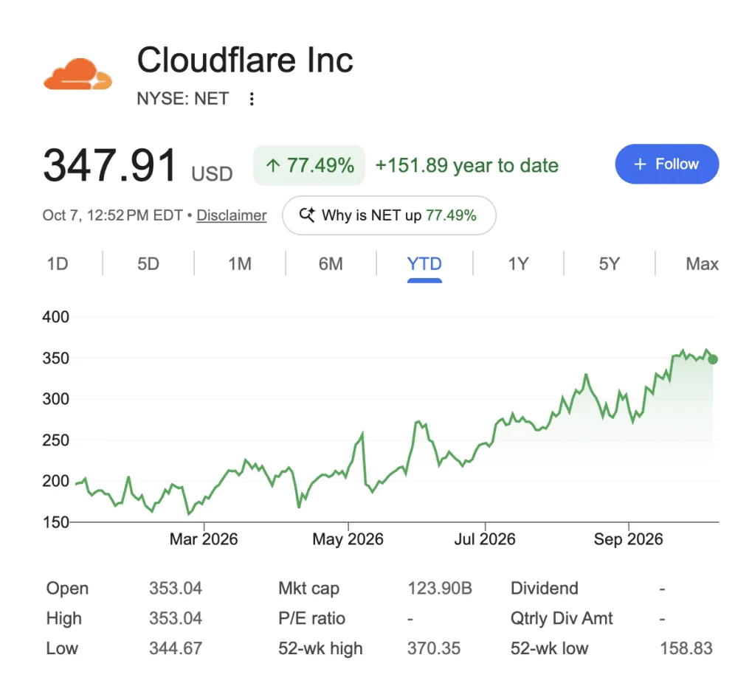Screen dimensions: 738x700
Task: Click the Mkt cap value 123.90B
Action: (440, 588)
